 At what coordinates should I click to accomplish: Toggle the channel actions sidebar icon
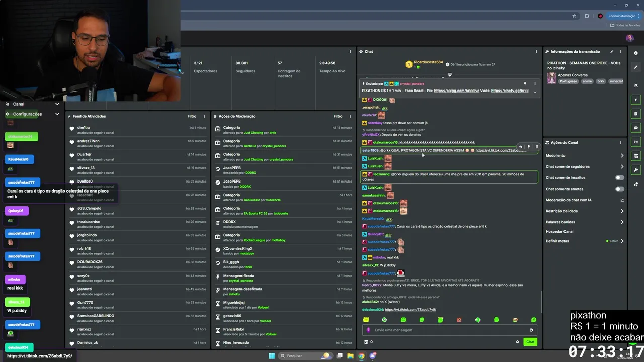pyautogui.click(x=636, y=156)
